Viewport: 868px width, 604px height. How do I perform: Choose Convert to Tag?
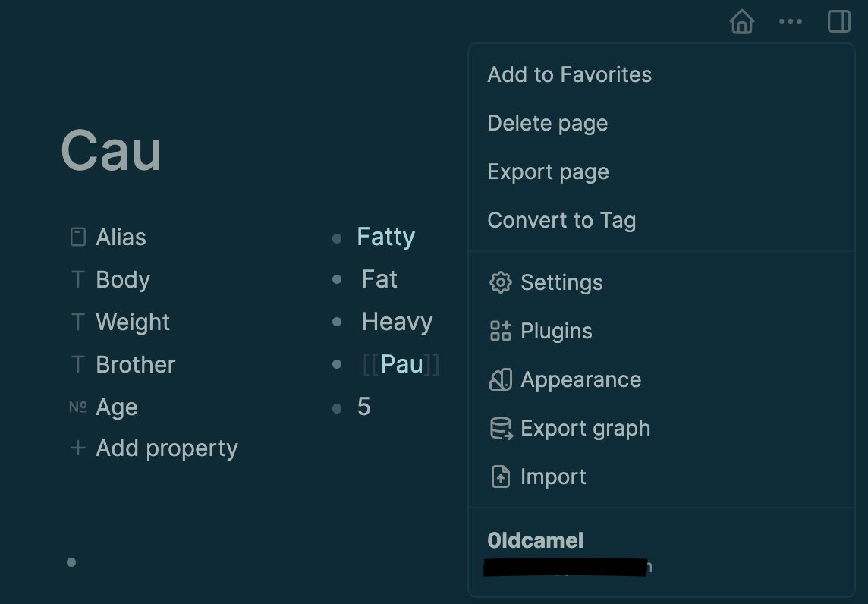point(561,221)
